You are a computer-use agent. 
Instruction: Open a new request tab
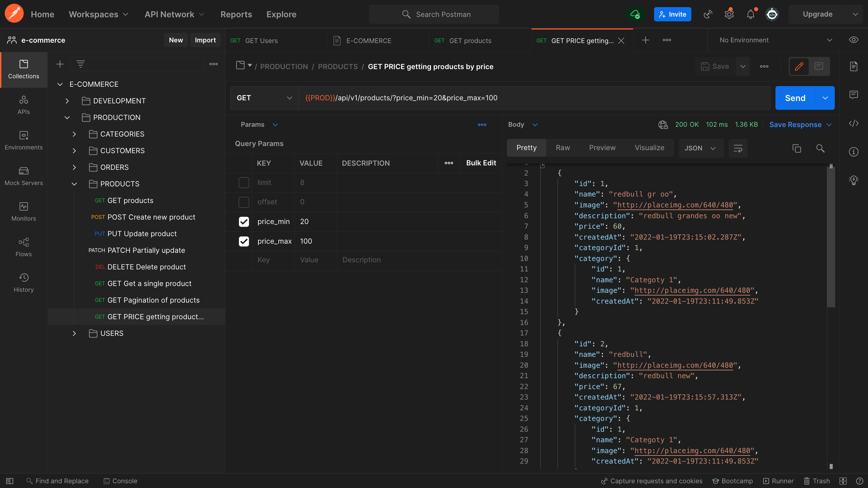click(x=646, y=40)
